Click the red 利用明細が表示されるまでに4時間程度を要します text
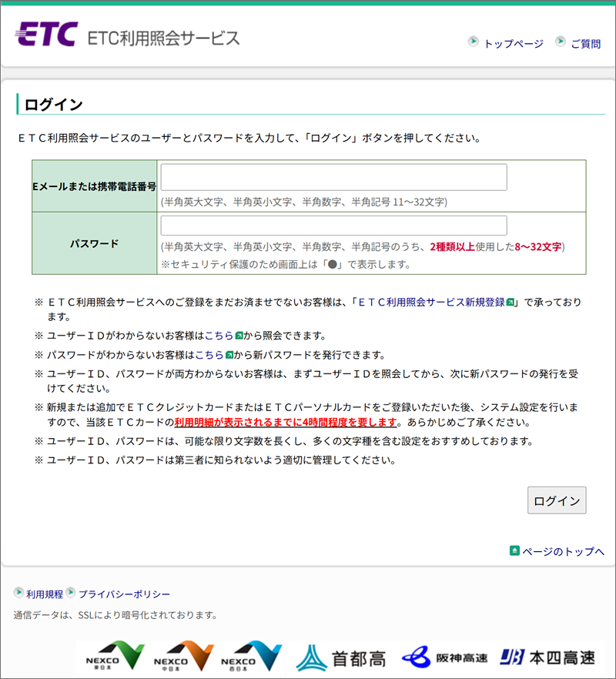 tap(286, 422)
